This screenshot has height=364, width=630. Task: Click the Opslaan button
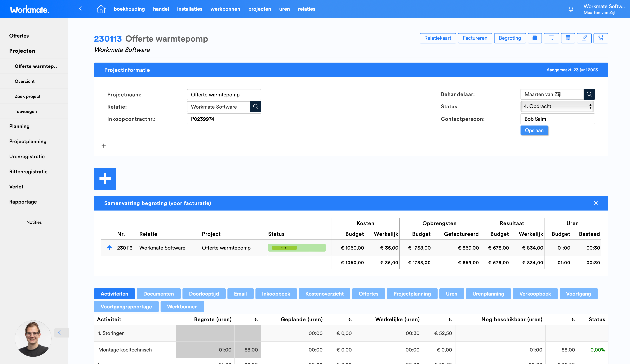point(534,130)
